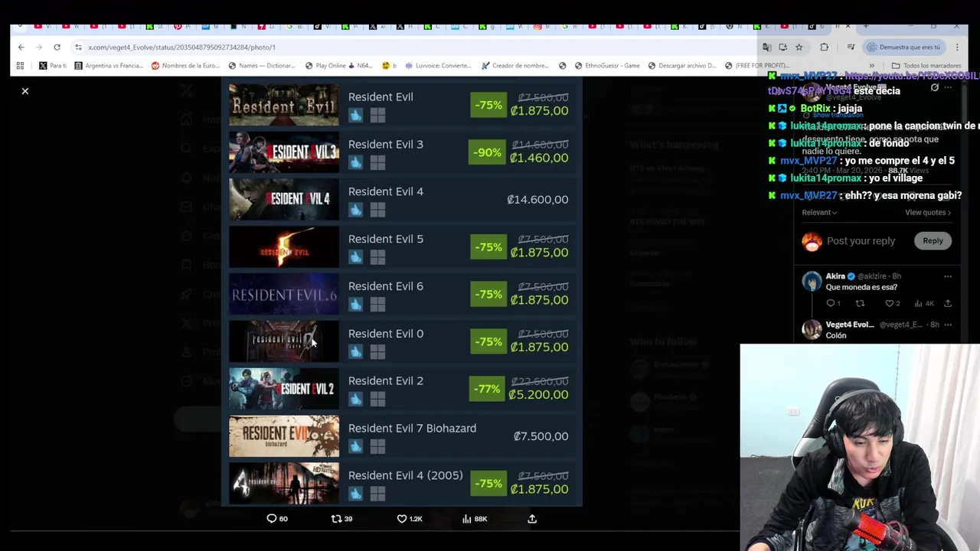This screenshot has width=980, height=551.
Task: Reload the page with the refresh icon
Action: click(x=57, y=47)
